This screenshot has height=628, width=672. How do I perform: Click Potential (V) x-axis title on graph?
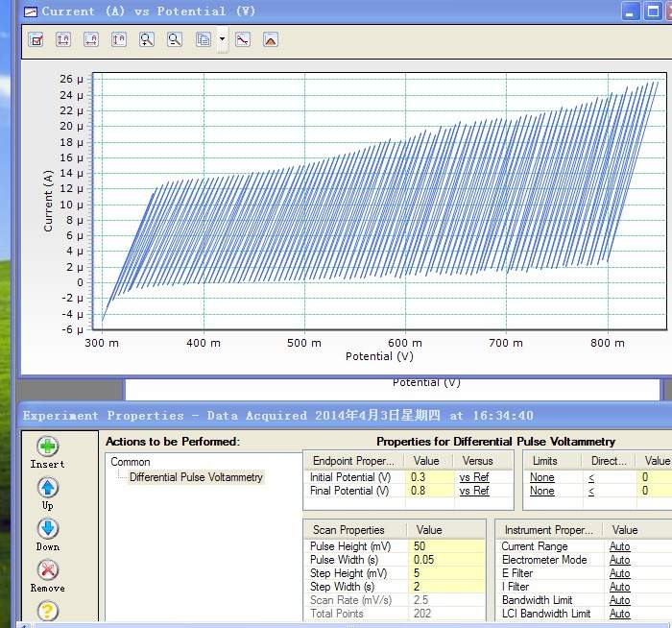coord(379,356)
